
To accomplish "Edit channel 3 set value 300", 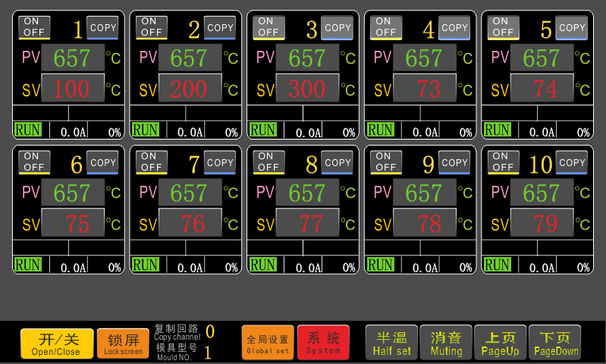I will tap(306, 89).
